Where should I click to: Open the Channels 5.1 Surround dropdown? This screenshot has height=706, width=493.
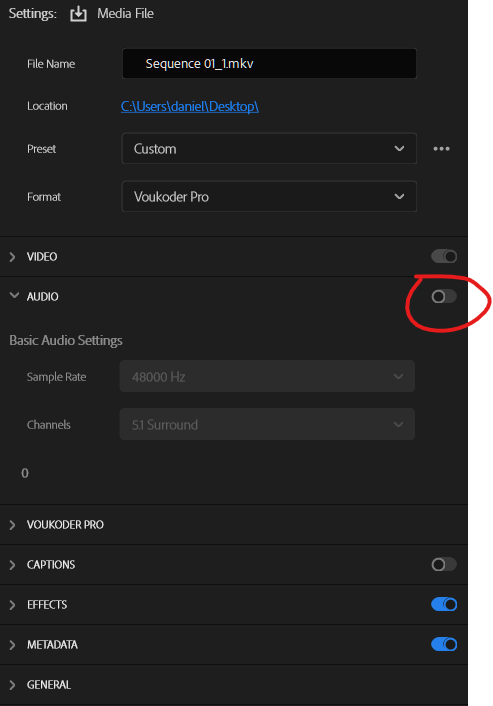[267, 424]
